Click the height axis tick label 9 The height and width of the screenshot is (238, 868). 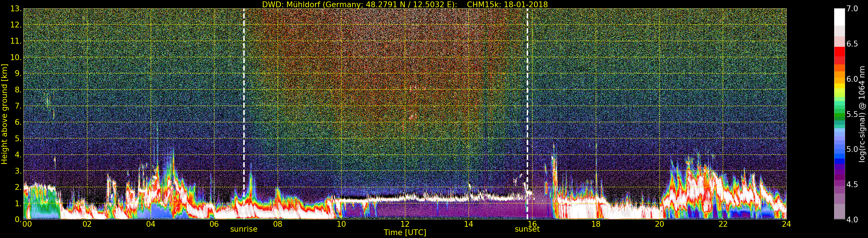click(18, 73)
